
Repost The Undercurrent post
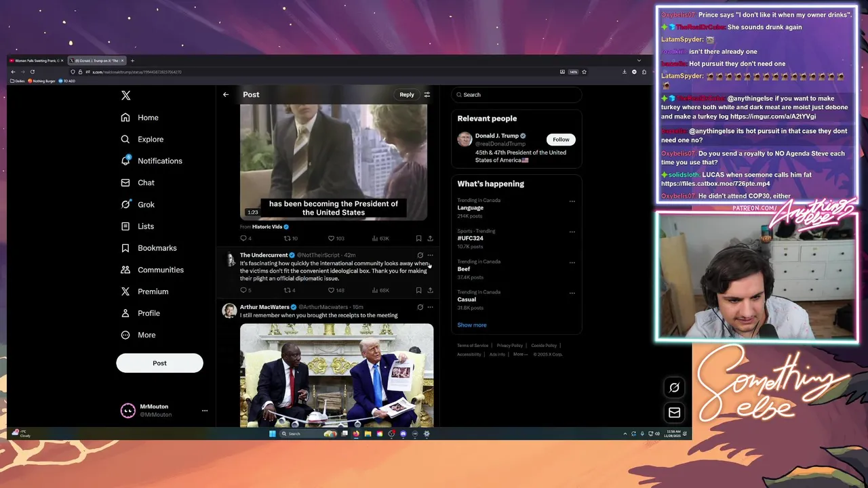pyautogui.click(x=290, y=290)
